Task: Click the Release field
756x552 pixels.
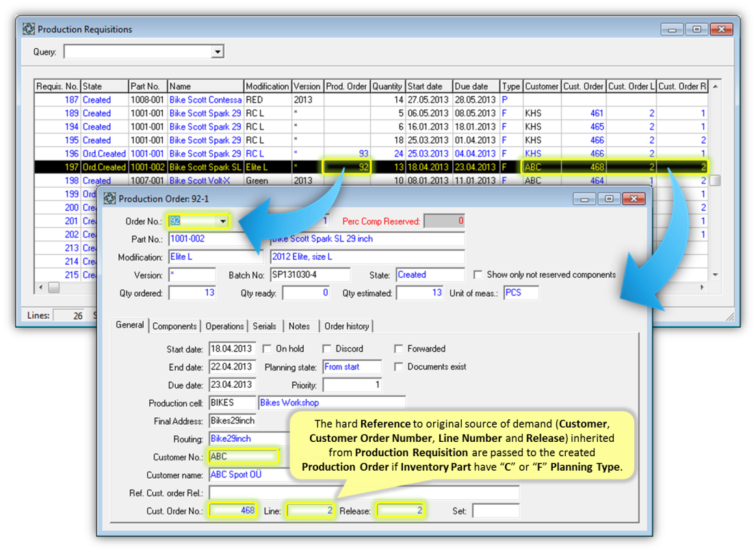Action: point(400,510)
